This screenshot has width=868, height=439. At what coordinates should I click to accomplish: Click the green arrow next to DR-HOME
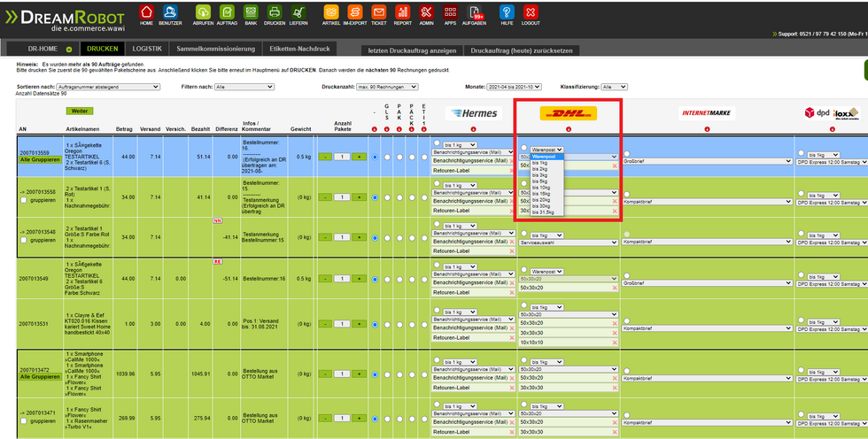69,50
